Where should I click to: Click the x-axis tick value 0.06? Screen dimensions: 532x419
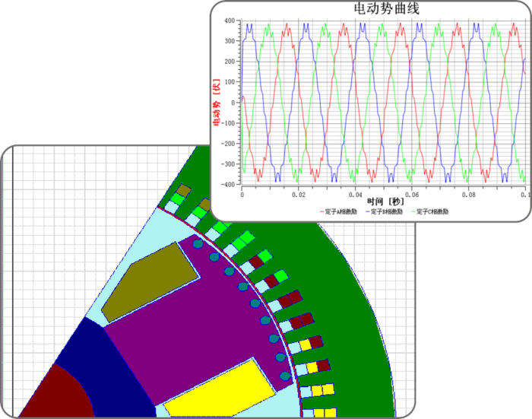tap(412, 195)
